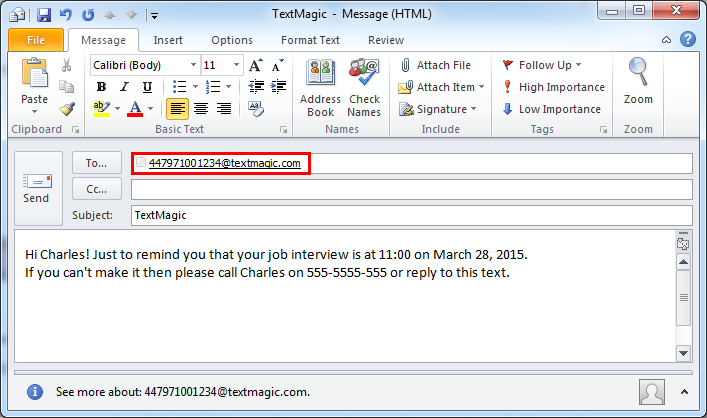Screen dimensions: 707x418
Task: Open the font color arrow picker
Action: tap(150, 108)
